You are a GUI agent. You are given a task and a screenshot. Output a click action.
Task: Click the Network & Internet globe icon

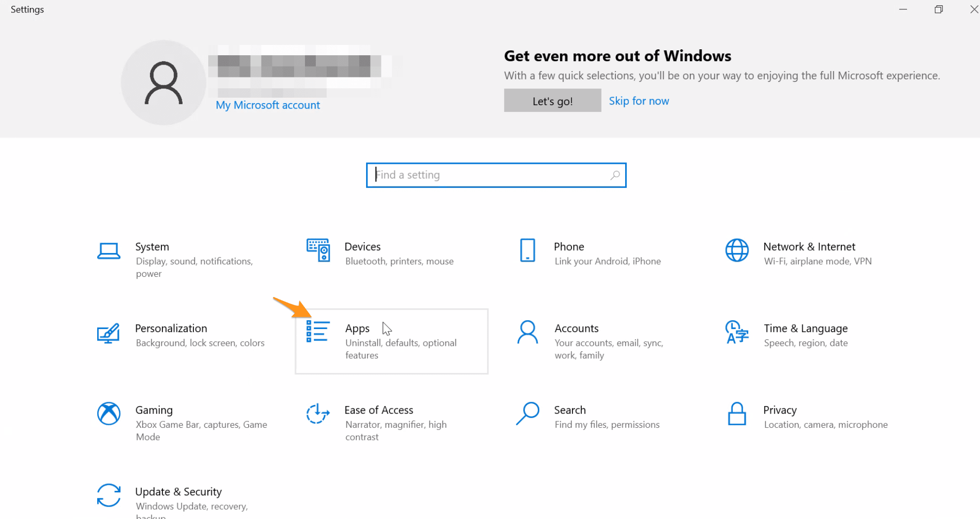pos(737,250)
